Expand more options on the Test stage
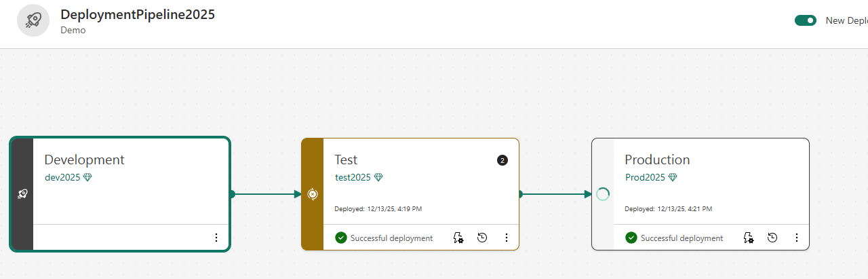The height and width of the screenshot is (279, 868). pos(507,238)
